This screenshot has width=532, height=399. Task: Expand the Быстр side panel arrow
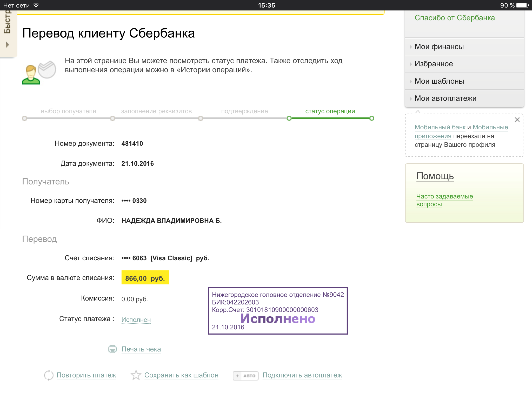pos(7,45)
